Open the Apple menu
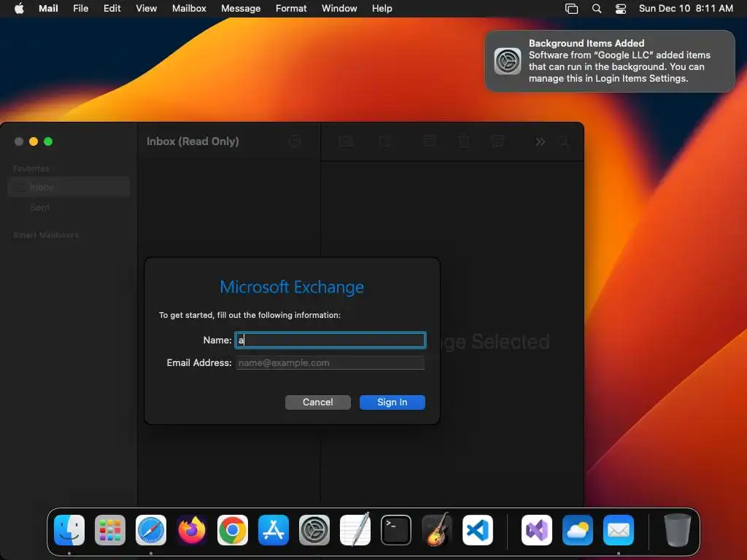Screen dimensions: 747x560 pos(19,9)
